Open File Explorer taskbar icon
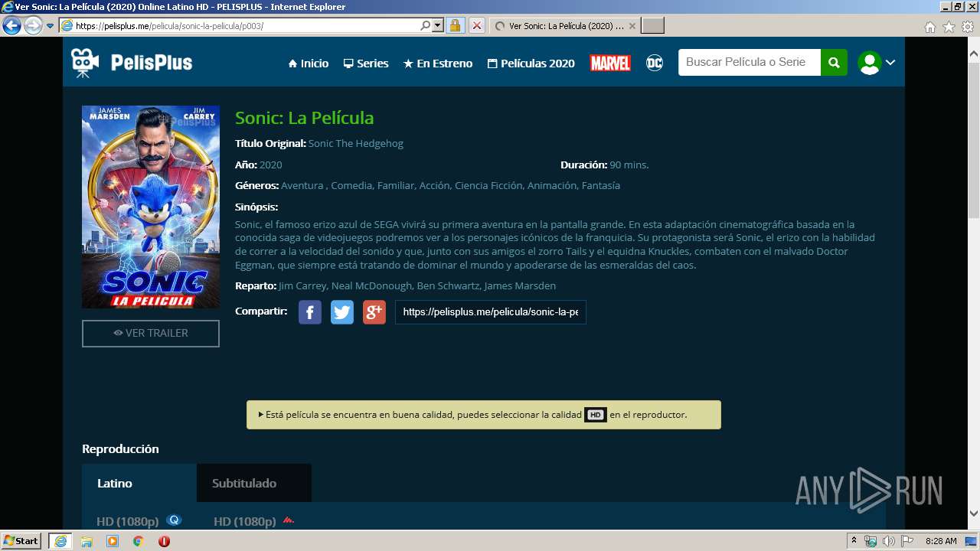 coord(87,541)
